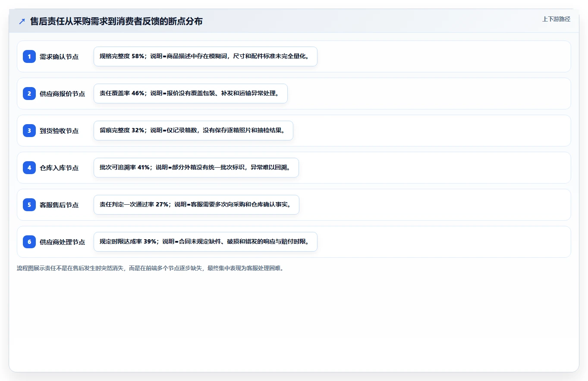This screenshot has height=381, width=588.
Task: Open the 责任覆盖率 46% detail box
Action: click(191, 94)
